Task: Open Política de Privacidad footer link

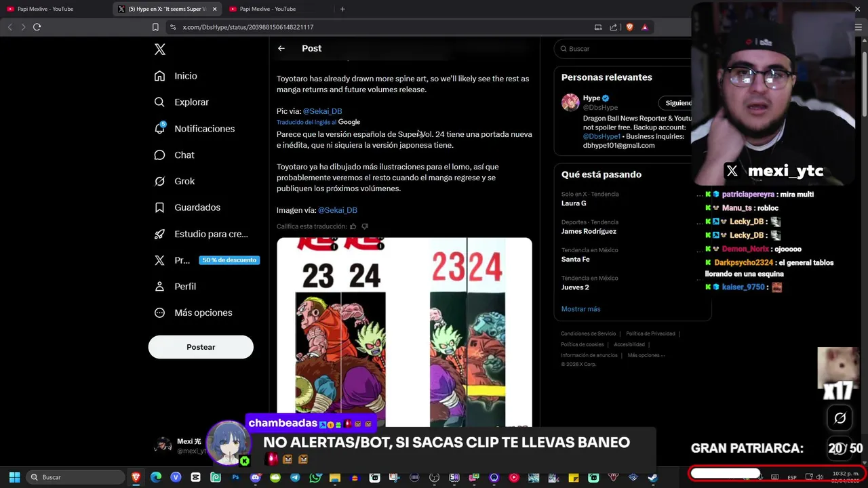Action: (650, 333)
